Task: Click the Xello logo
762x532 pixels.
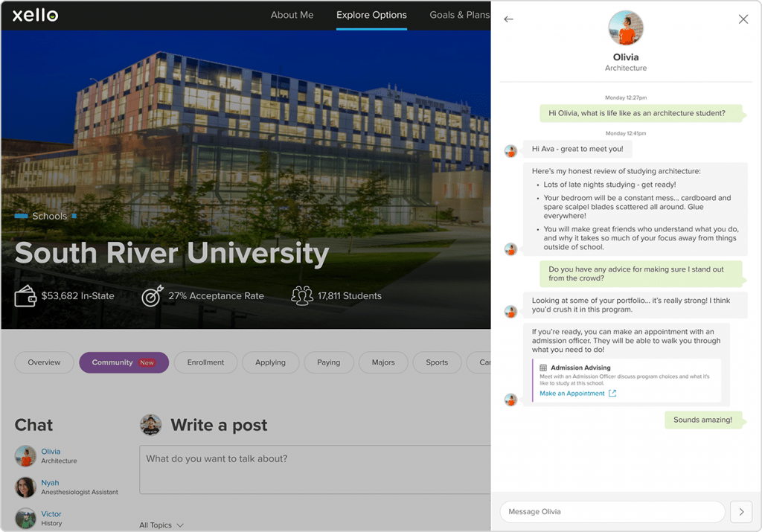Action: tap(33, 15)
